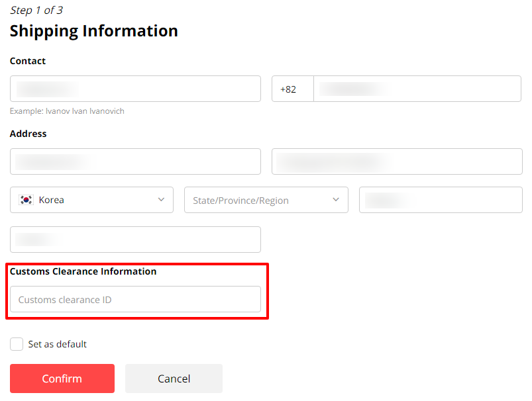This screenshot has width=532, height=401.
Task: Click the Confirm button
Action: (x=62, y=379)
